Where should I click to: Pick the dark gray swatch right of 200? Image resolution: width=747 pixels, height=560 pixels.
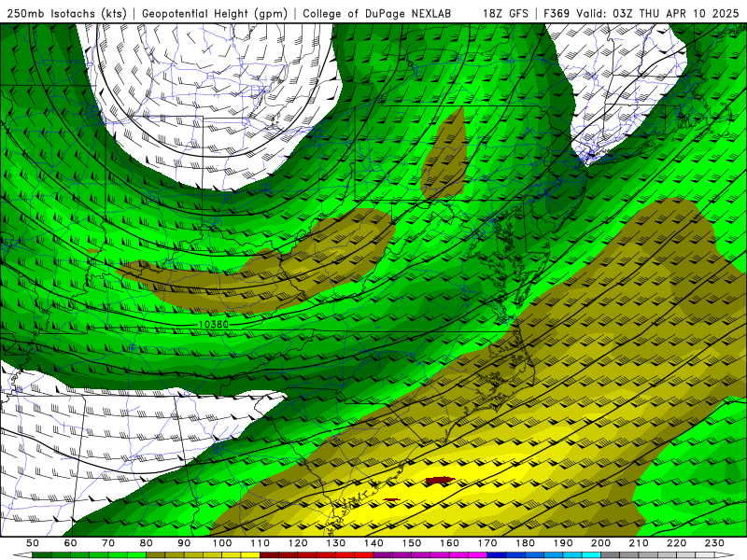[611, 555]
